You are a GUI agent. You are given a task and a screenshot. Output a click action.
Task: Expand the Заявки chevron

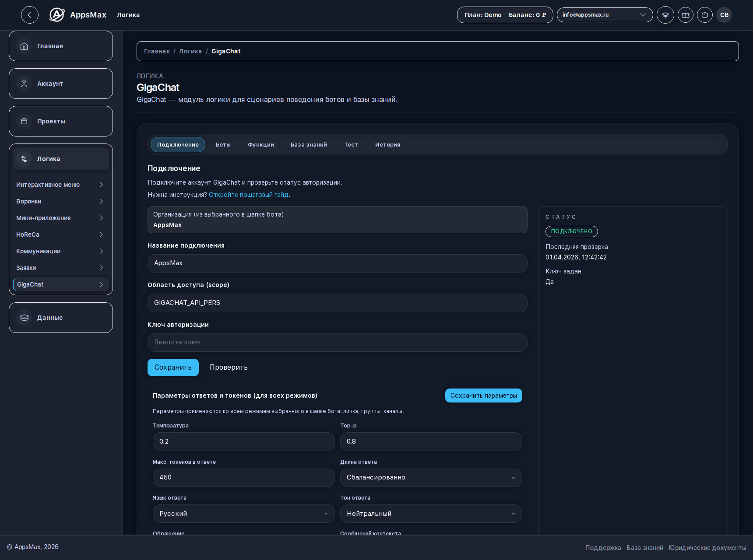click(101, 268)
